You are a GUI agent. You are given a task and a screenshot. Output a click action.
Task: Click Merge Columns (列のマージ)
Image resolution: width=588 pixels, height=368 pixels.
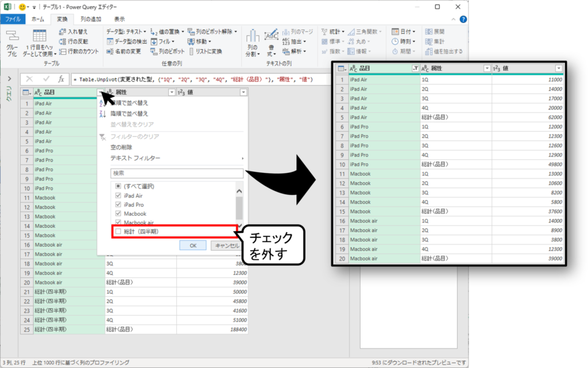[298, 32]
